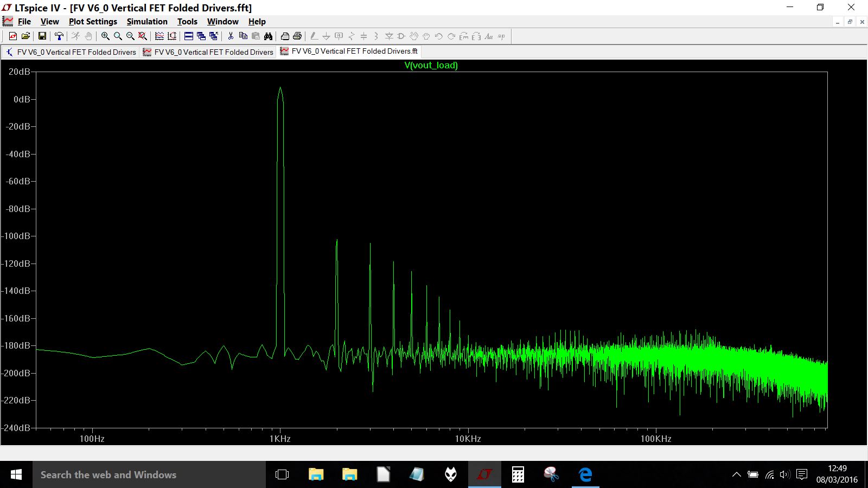Image resolution: width=868 pixels, height=488 pixels.
Task: Click the New Schematic toolbar icon
Action: pyautogui.click(x=12, y=36)
